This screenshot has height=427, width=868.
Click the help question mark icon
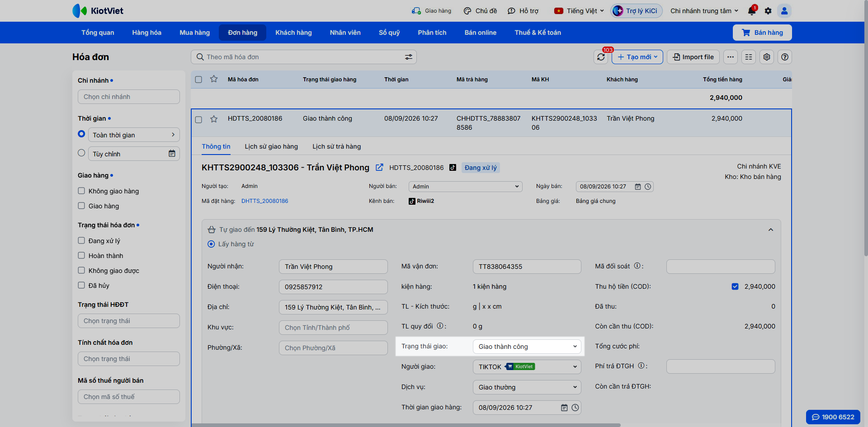pos(785,57)
